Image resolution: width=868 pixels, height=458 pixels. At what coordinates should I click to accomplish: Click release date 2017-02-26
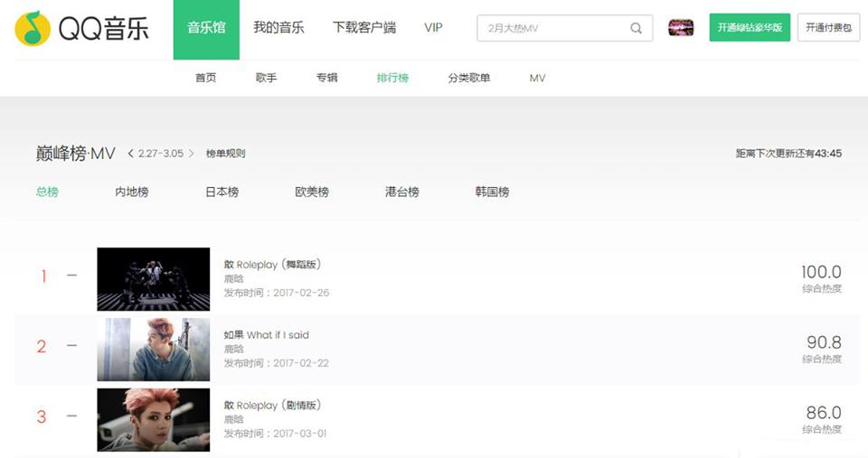pyautogui.click(x=301, y=293)
